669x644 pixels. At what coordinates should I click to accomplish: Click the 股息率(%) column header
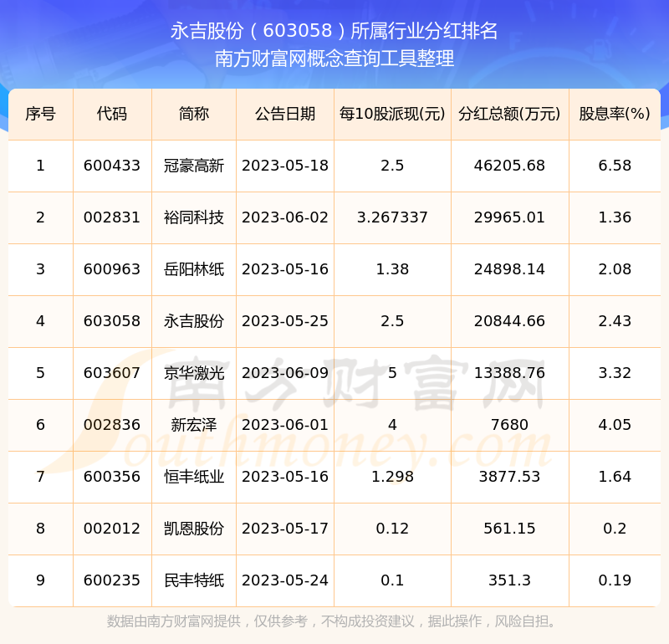pyautogui.click(x=615, y=114)
